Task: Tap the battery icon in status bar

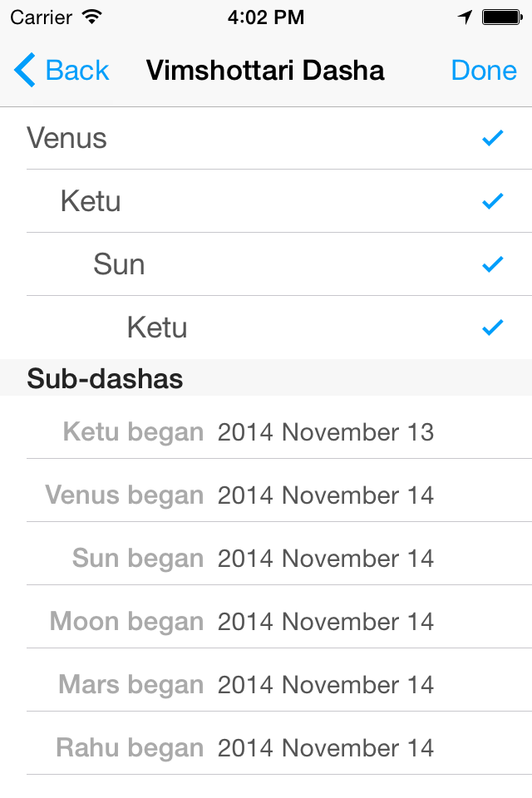Action: click(x=502, y=17)
